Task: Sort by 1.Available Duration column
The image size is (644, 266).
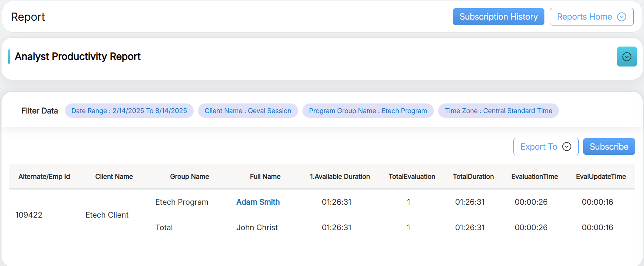Action: point(340,177)
